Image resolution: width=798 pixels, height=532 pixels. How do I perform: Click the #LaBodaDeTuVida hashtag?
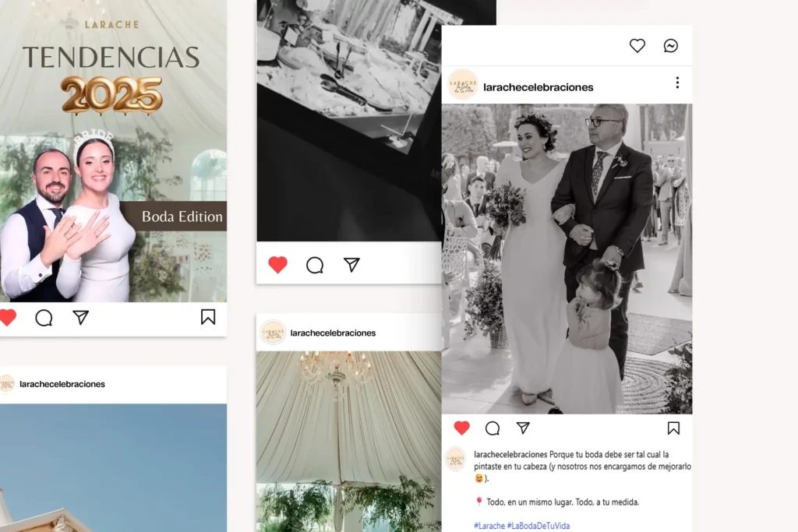coord(538,526)
